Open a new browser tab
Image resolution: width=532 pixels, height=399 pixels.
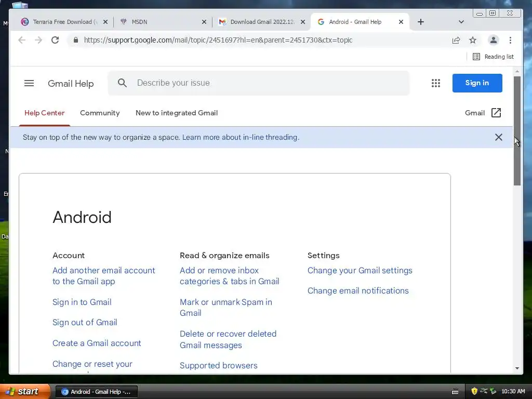pyautogui.click(x=421, y=22)
